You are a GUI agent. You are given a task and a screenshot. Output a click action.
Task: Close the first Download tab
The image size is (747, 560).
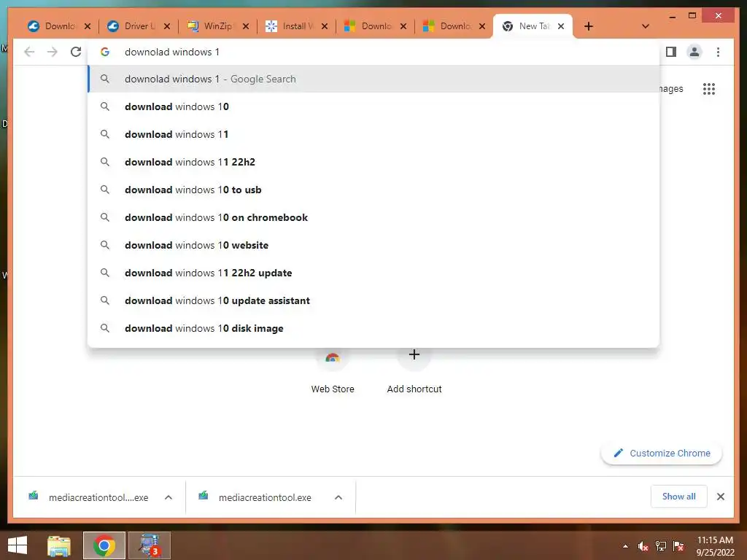[x=88, y=26]
